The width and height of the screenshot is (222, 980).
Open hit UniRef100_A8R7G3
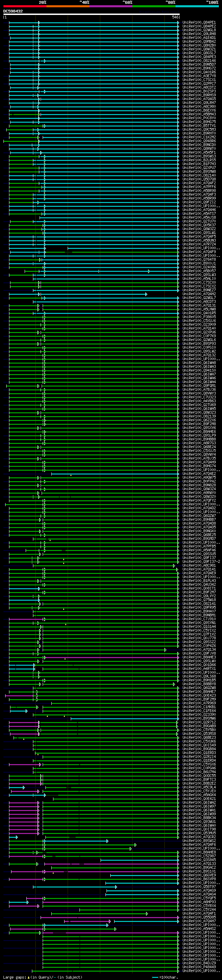point(199,443)
